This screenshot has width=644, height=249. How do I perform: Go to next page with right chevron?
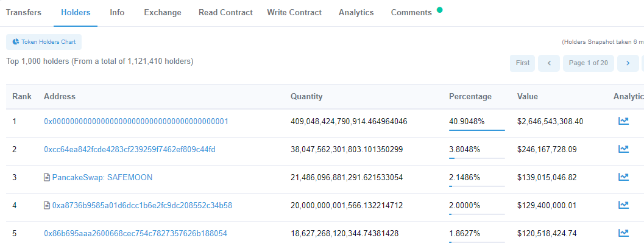tap(628, 63)
